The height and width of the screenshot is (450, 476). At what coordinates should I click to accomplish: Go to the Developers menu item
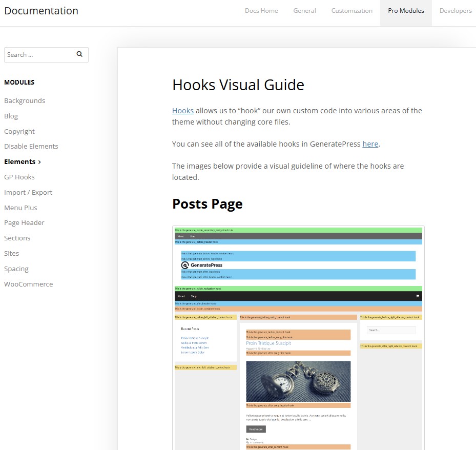tap(455, 11)
